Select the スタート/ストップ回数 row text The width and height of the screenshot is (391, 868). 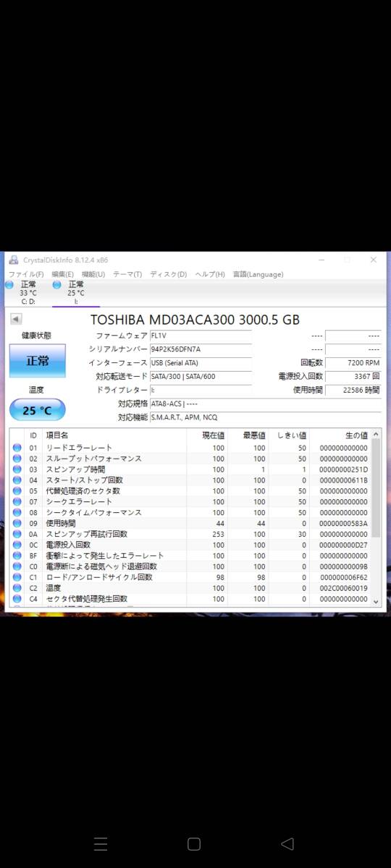click(85, 480)
